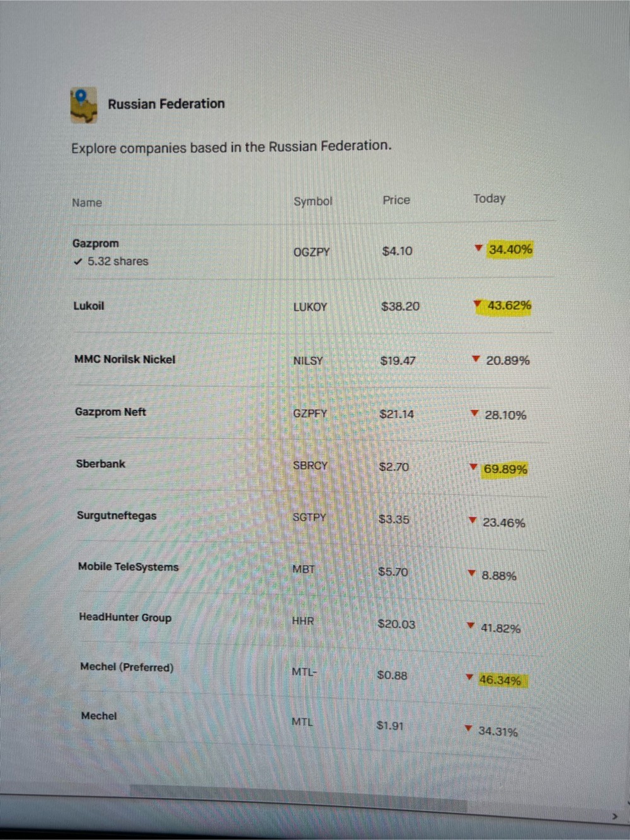Click the red triangle next to Sberbank's 69.89%
Screen dimensions: 630x840
pos(473,467)
